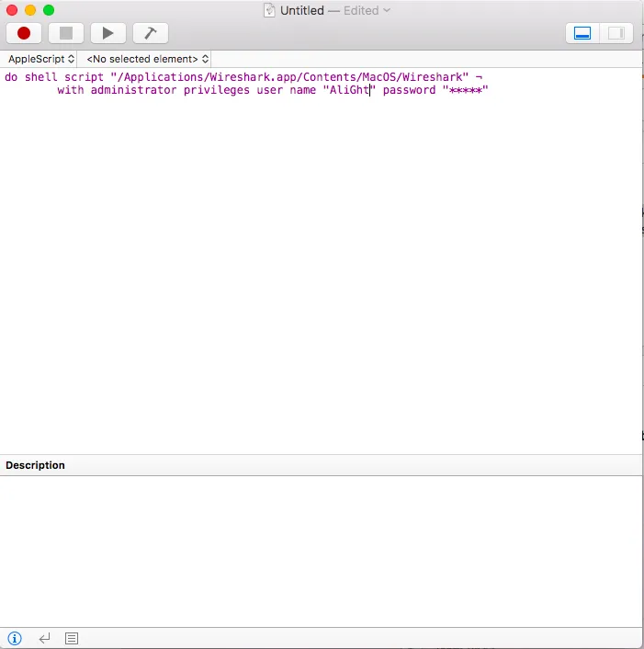Open the AppleScript language dropdown

[x=41, y=59]
